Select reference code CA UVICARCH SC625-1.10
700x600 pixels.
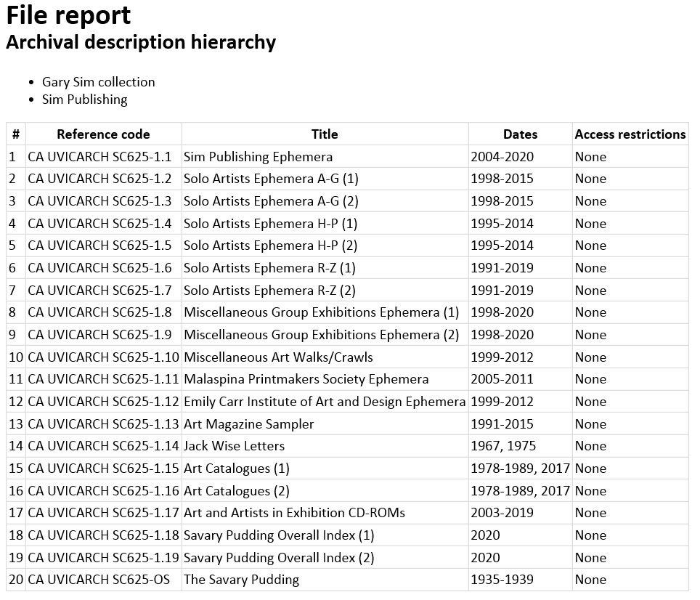(103, 357)
